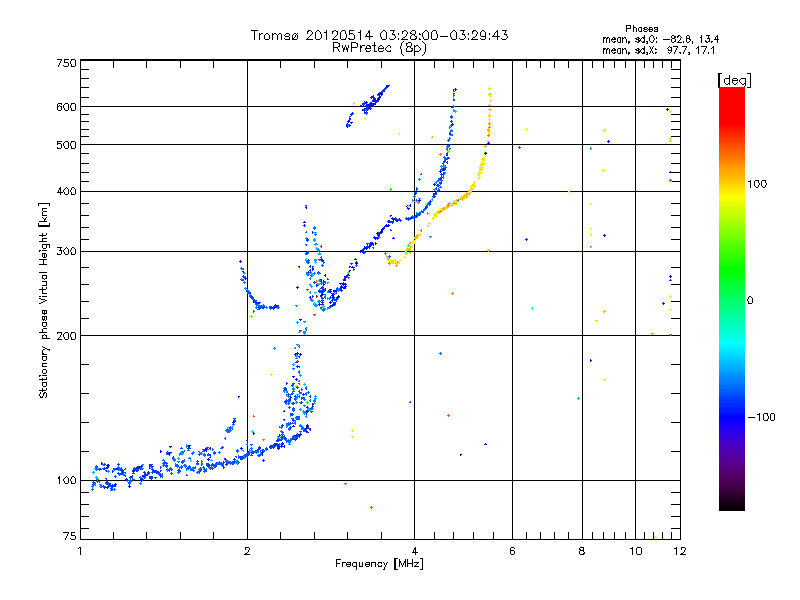Click the y-axis label 'Stationary phase Virtual Height [km]'
The width and height of the screenshot is (800, 600).
point(44,301)
